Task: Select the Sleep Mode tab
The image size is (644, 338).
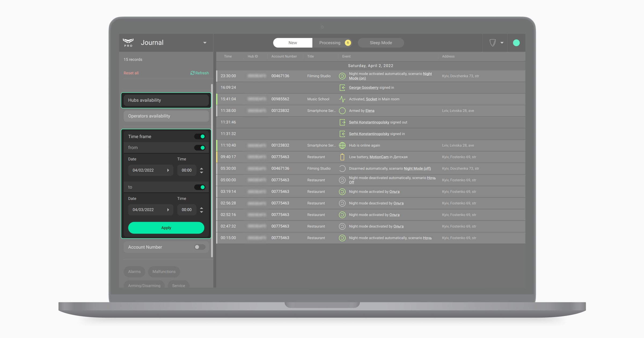Action: click(381, 43)
